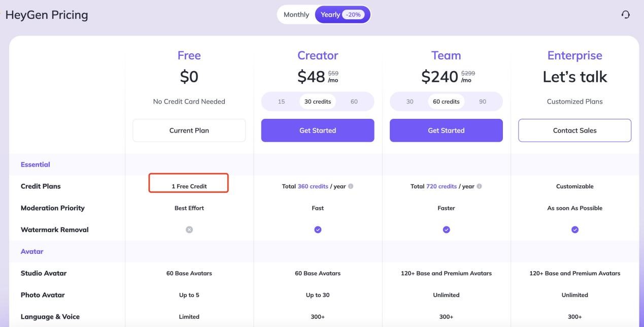
Task: Click Free plan watermark removal X icon
Action: (189, 230)
